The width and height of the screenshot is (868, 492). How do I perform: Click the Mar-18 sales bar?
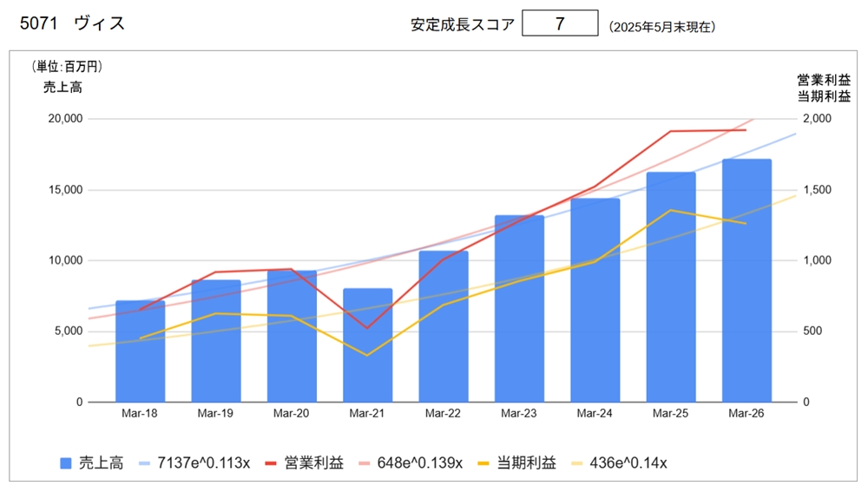pos(140,351)
